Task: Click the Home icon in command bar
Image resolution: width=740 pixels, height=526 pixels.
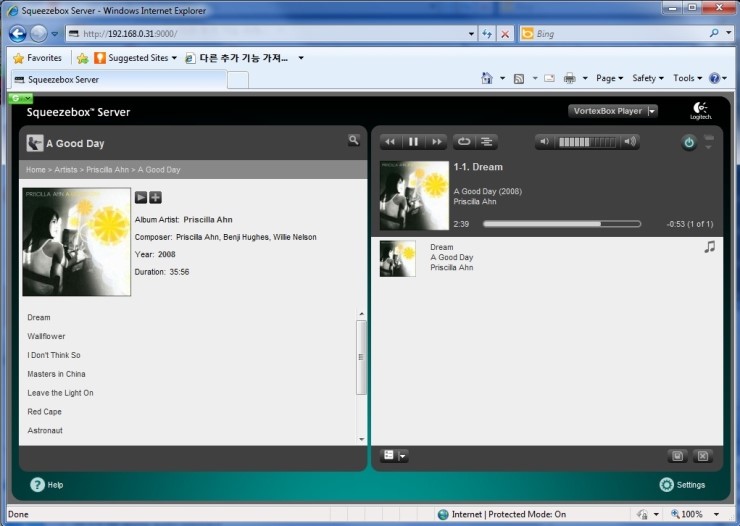Action: [x=487, y=78]
